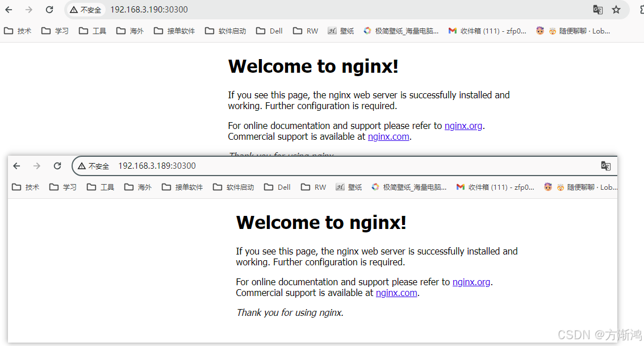Open Dell folder in lower window's bookmarks bar

tap(277, 187)
